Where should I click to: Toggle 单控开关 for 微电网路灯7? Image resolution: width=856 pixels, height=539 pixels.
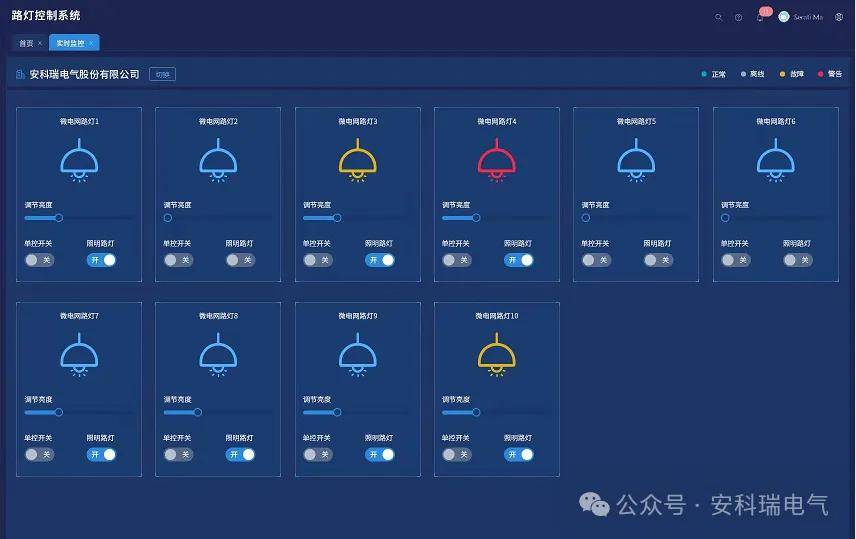click(39, 454)
